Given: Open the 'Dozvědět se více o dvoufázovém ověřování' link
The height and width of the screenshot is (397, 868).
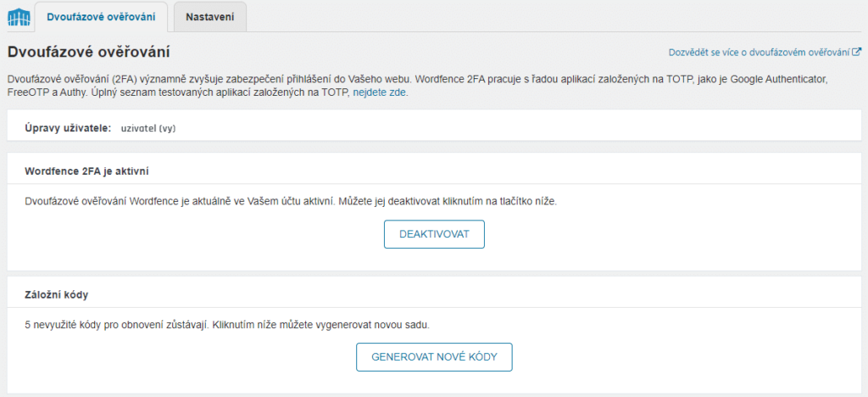Looking at the screenshot, I should coord(759,53).
